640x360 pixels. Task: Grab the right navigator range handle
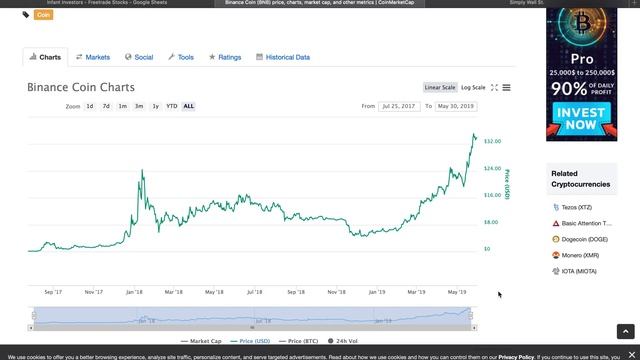(x=471, y=315)
